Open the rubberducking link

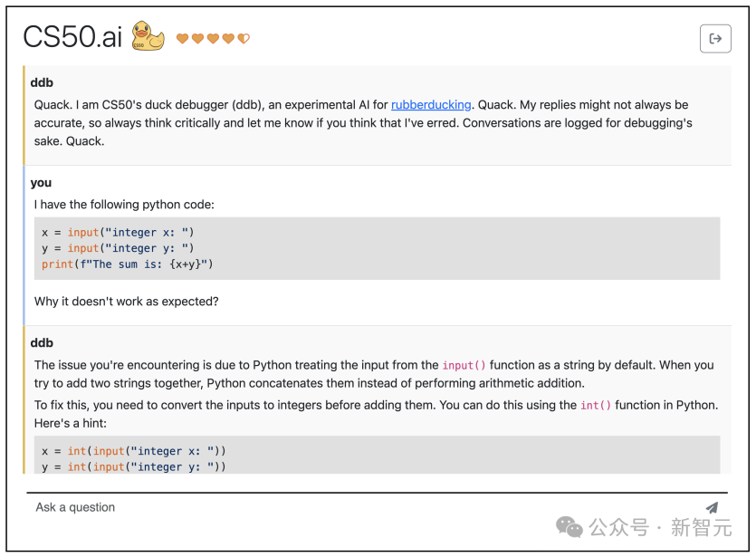click(x=431, y=105)
